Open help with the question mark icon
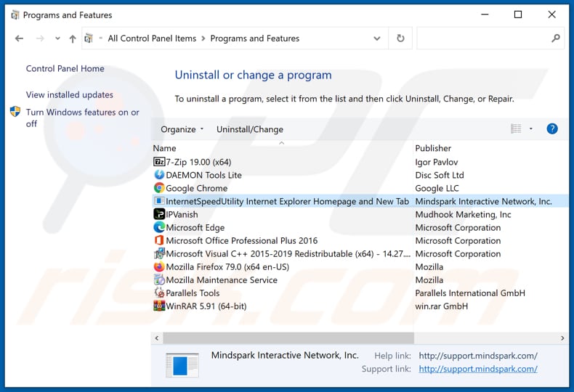 coord(552,128)
